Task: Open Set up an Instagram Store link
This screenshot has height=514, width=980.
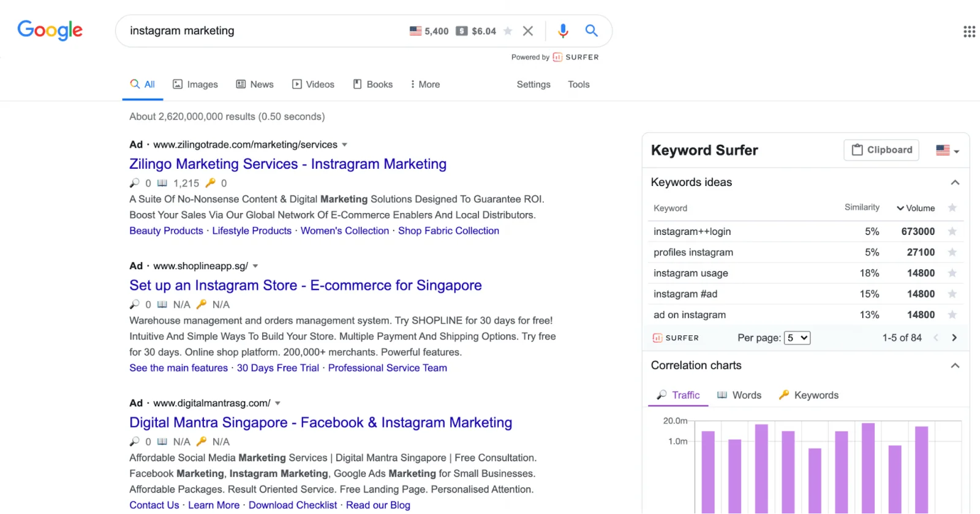Action: (x=306, y=285)
